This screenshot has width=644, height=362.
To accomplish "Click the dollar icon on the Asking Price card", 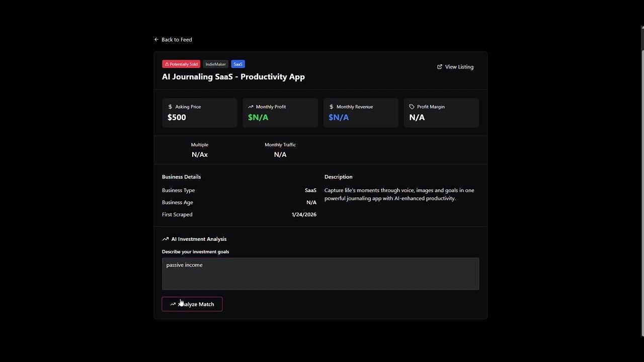I will coord(170,107).
